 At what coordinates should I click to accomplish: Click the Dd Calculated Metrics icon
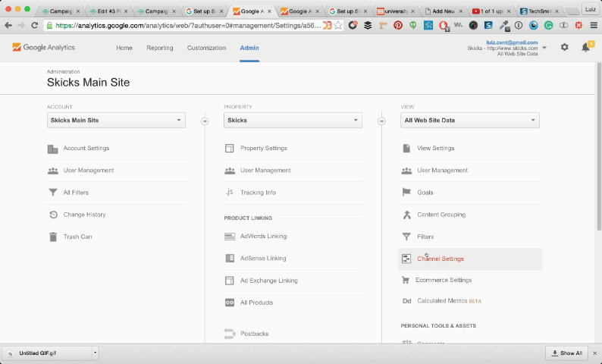coord(406,301)
